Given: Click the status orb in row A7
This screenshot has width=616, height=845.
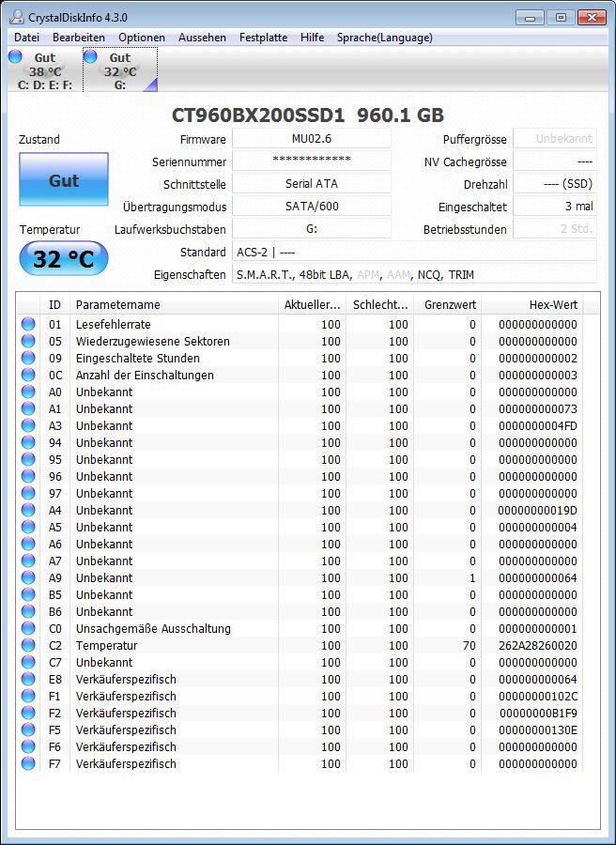Looking at the screenshot, I should tap(28, 561).
